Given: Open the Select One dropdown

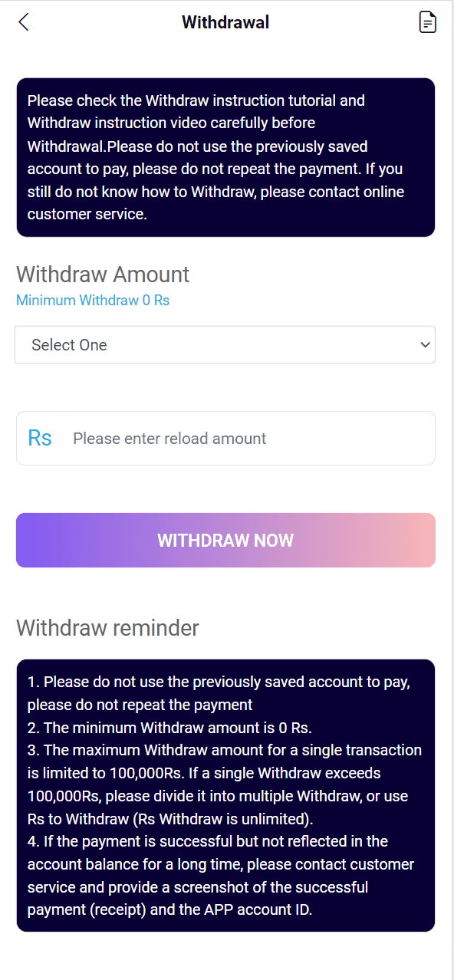Looking at the screenshot, I should (225, 344).
